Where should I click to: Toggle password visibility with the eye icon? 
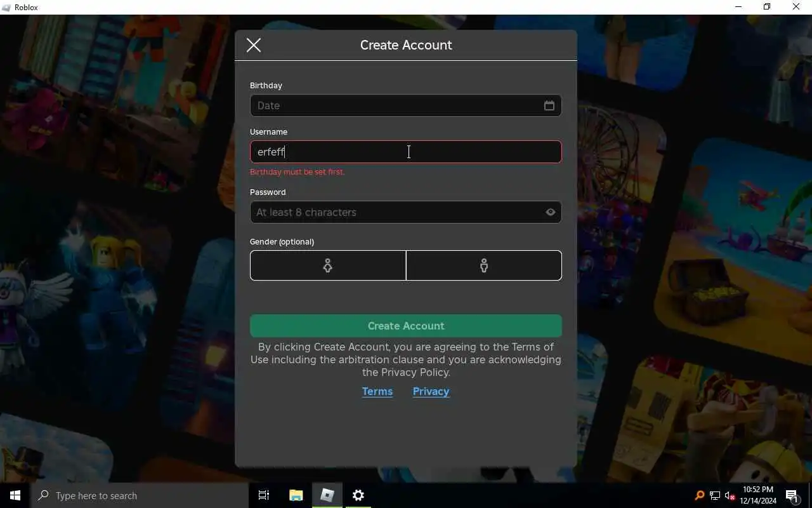click(551, 212)
